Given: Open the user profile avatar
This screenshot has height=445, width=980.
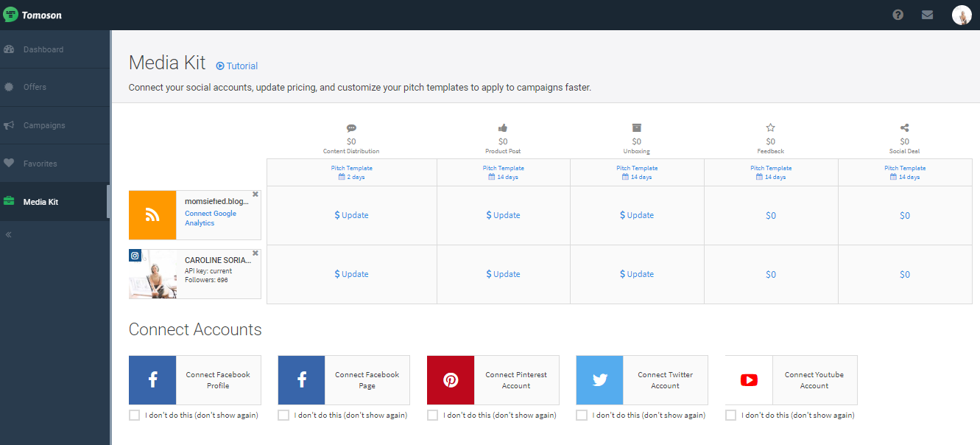Looking at the screenshot, I should pos(962,15).
